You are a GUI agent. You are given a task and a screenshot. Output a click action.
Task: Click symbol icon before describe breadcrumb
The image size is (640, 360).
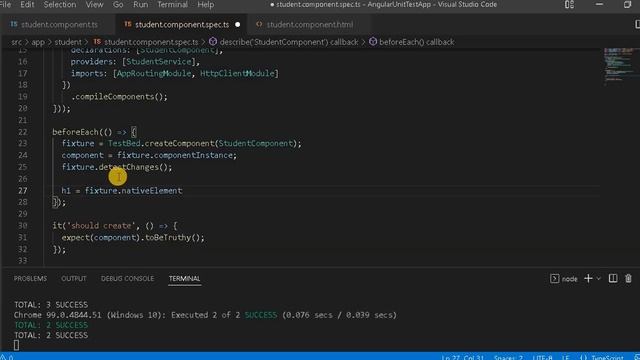213,42
